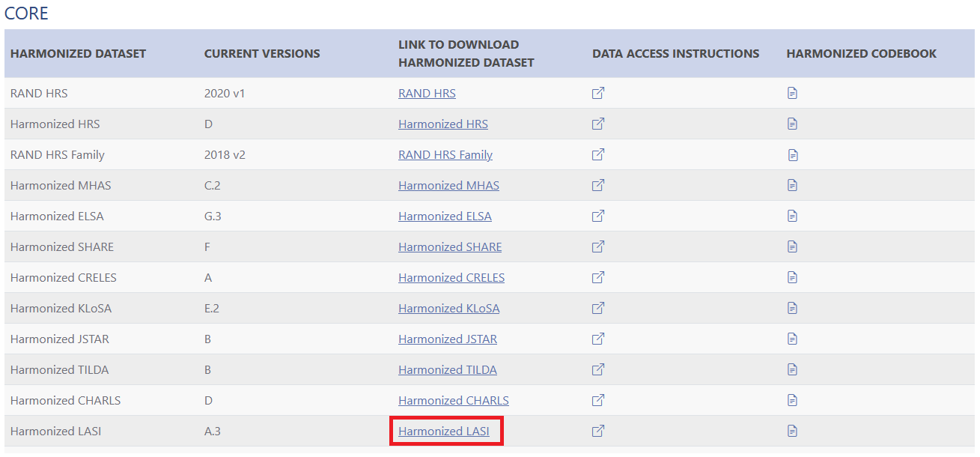Viewport: 980px width, 457px height.
Task: Select the version cell reading 2020 v1
Action: pos(224,94)
